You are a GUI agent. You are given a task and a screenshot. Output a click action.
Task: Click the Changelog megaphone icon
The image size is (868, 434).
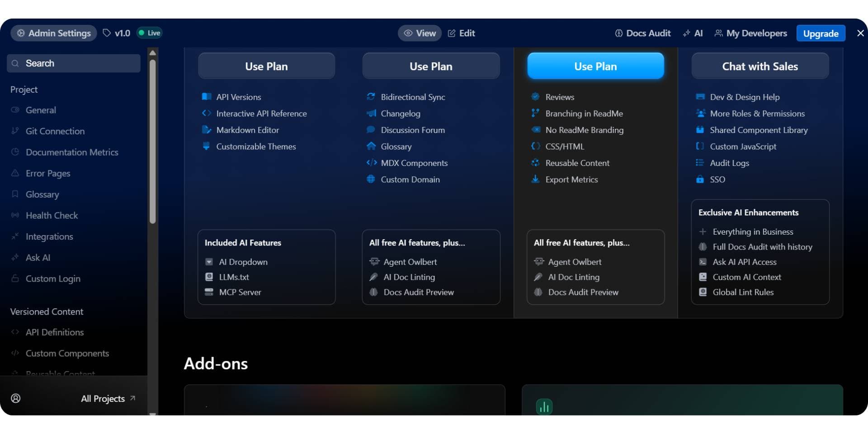371,113
